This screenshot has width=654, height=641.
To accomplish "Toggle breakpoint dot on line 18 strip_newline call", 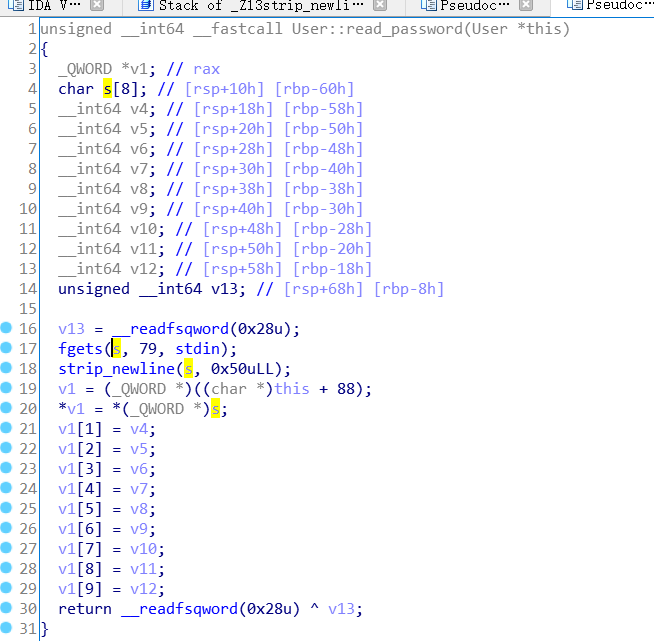I will tap(6, 368).
